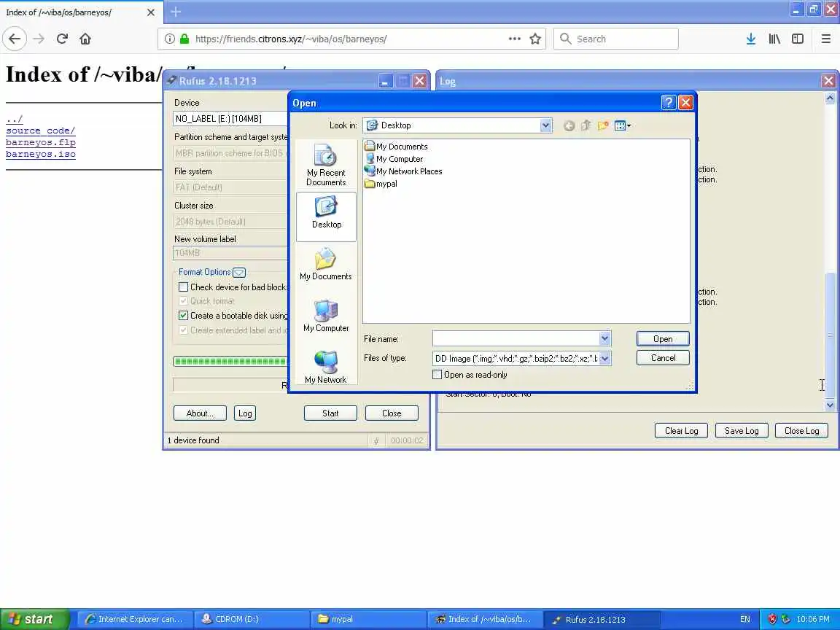
Task: Select My Computer in places bar
Action: tap(326, 316)
